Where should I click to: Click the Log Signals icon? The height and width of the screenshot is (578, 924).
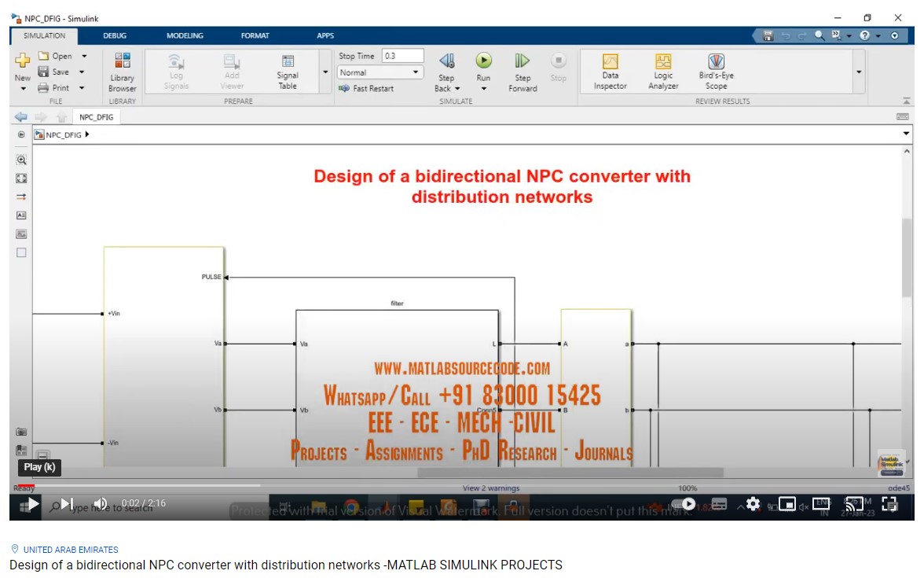click(176, 61)
